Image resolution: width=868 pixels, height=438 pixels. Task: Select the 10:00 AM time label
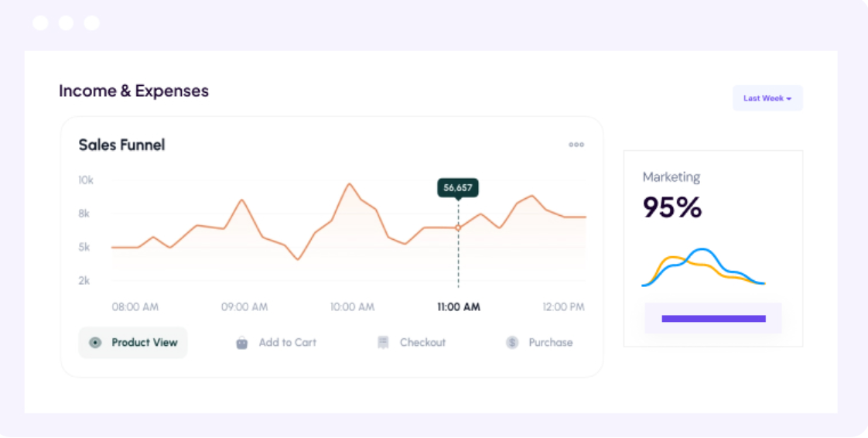[352, 307]
